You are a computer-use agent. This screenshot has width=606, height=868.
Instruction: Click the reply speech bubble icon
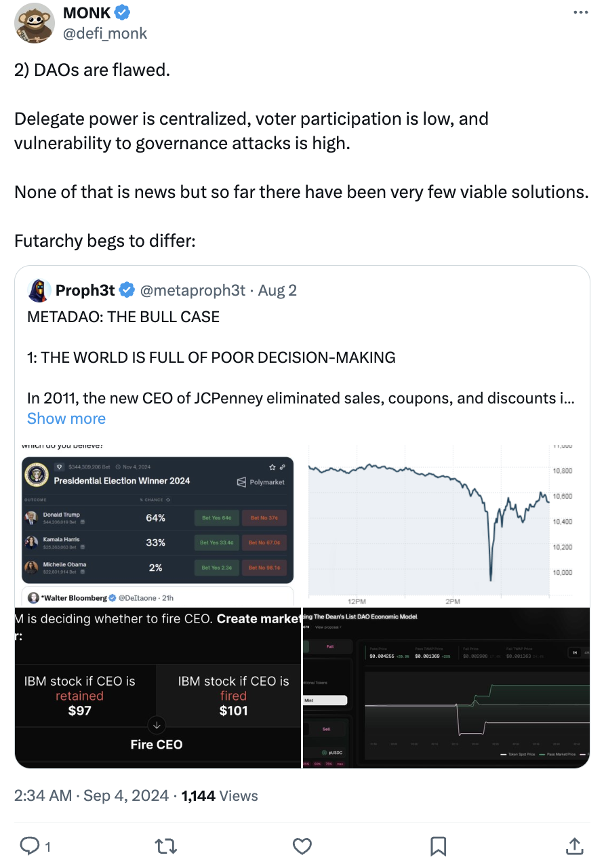tap(30, 846)
